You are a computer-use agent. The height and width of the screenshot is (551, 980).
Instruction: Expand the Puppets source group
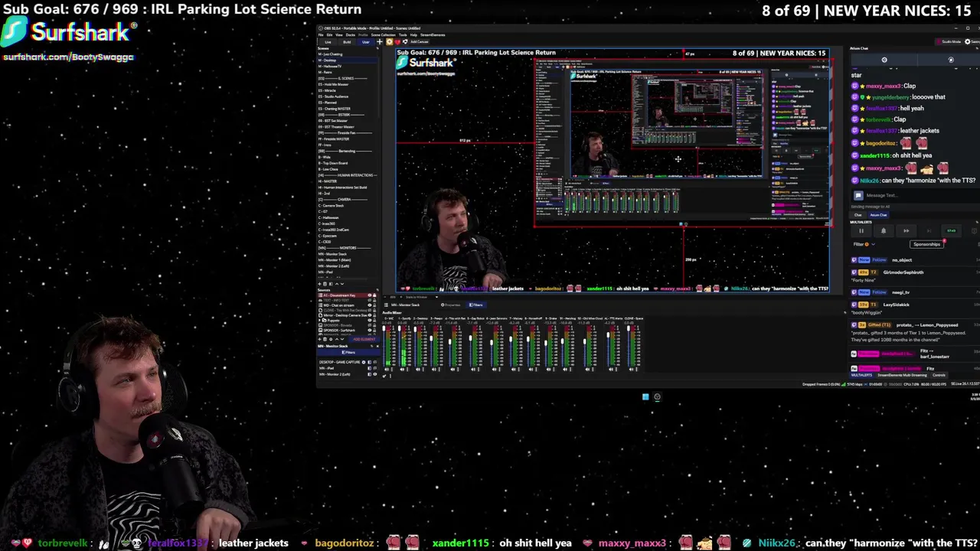point(319,320)
